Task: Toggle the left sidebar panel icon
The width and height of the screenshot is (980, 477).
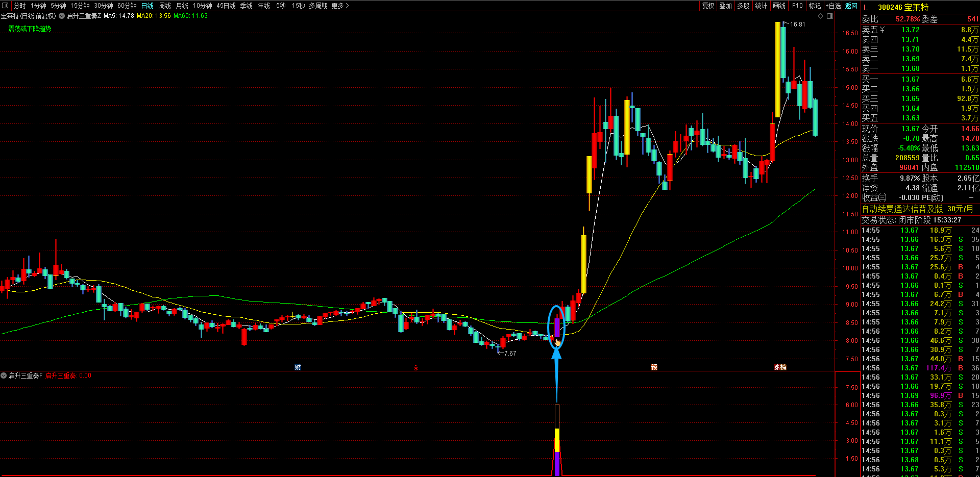Action: point(6,6)
